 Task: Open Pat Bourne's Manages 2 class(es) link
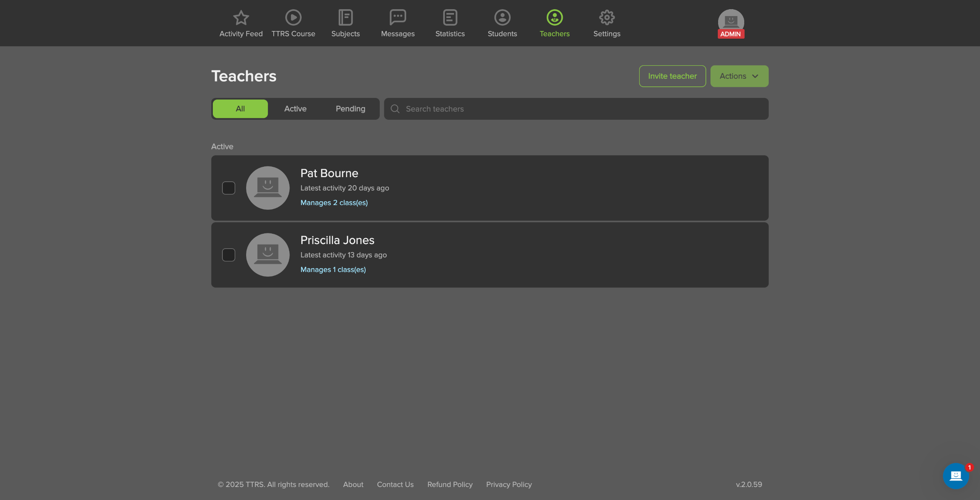(334, 203)
